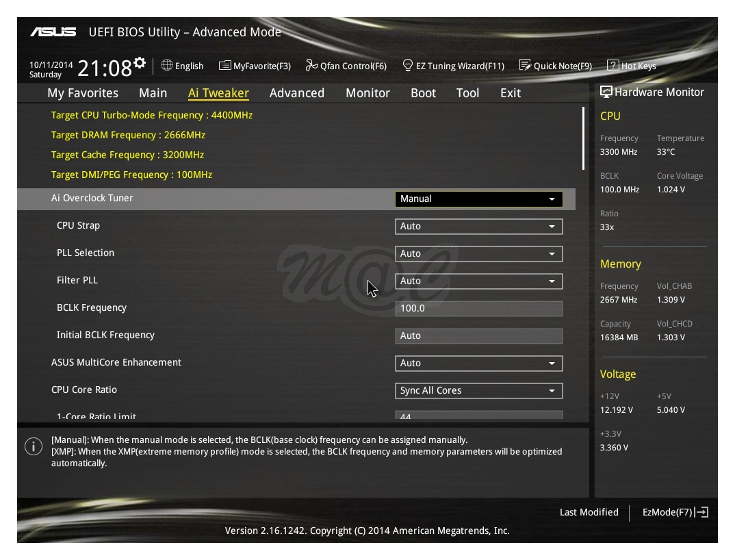Click the Version 2.16.1242 copyright text
The width and height of the screenshot is (735, 560).
coord(367,531)
